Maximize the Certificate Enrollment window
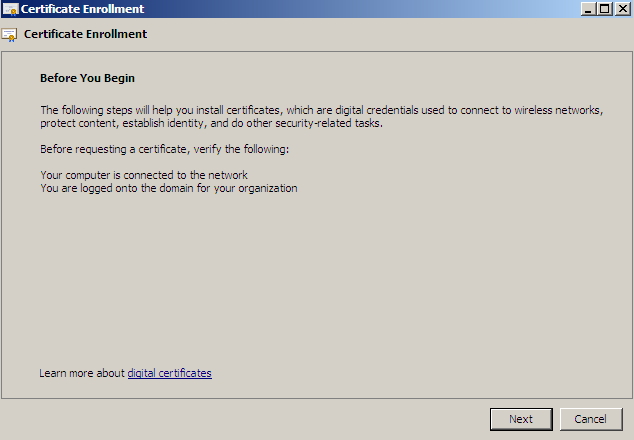 pyautogui.click(x=605, y=9)
